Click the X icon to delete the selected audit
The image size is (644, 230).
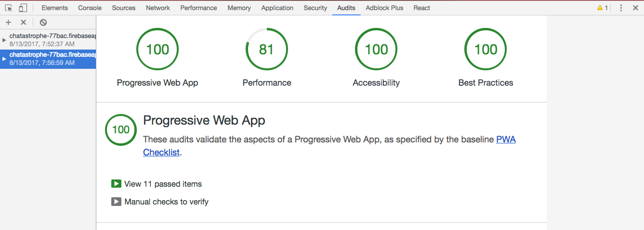tap(23, 22)
